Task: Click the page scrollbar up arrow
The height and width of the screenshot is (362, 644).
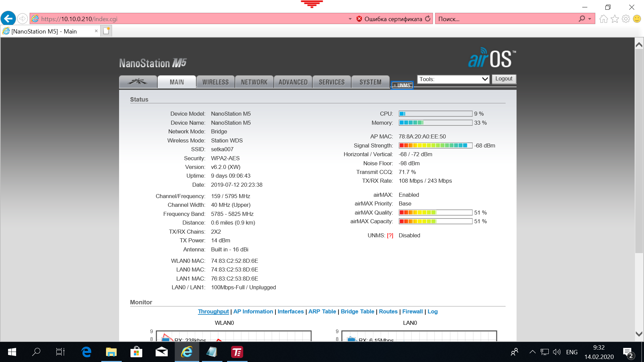Action: click(639, 45)
